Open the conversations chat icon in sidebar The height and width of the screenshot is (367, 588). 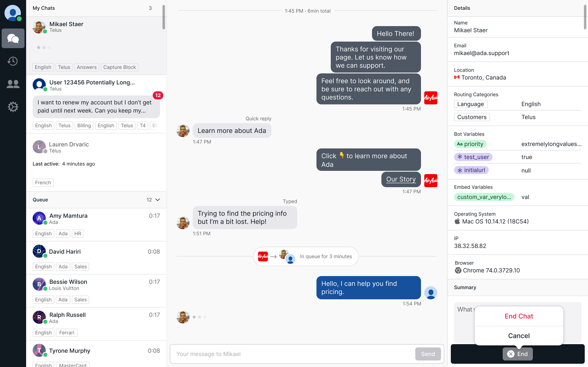(13, 38)
